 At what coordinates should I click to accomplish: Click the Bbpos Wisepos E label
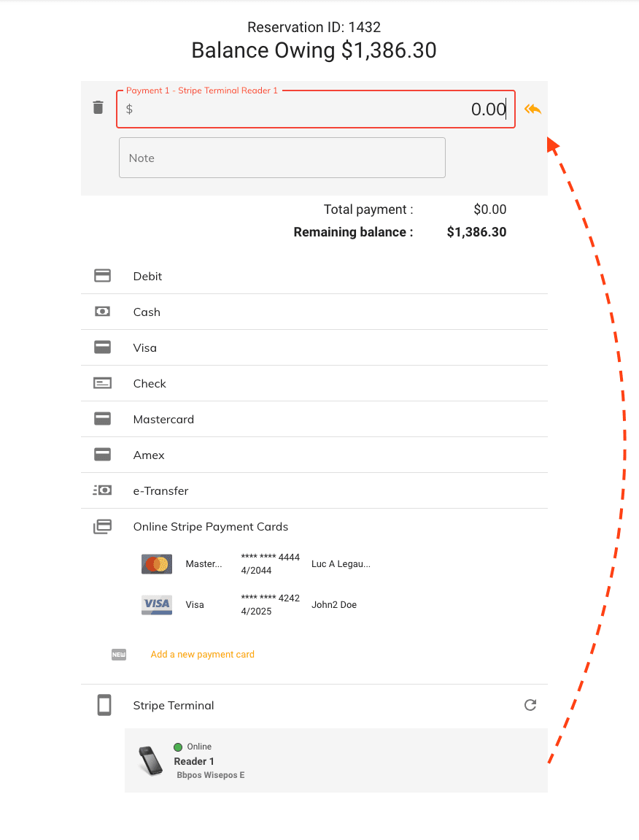[x=211, y=775]
